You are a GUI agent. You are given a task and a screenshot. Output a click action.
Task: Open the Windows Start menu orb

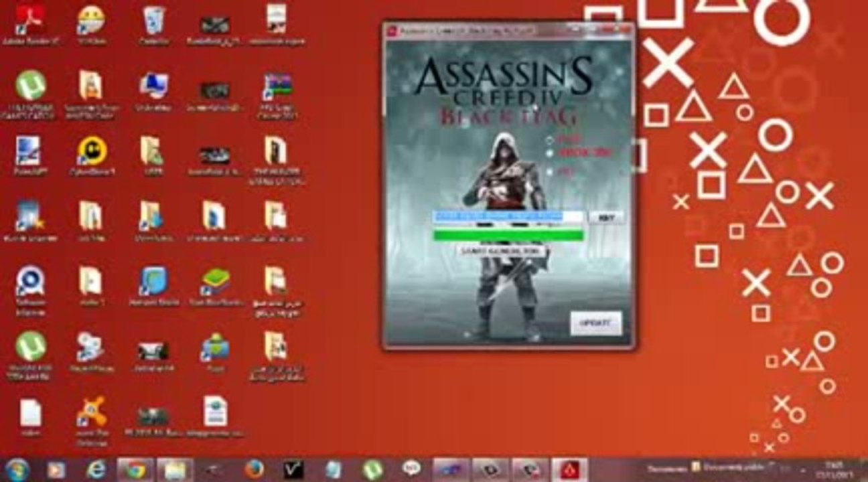click(17, 469)
